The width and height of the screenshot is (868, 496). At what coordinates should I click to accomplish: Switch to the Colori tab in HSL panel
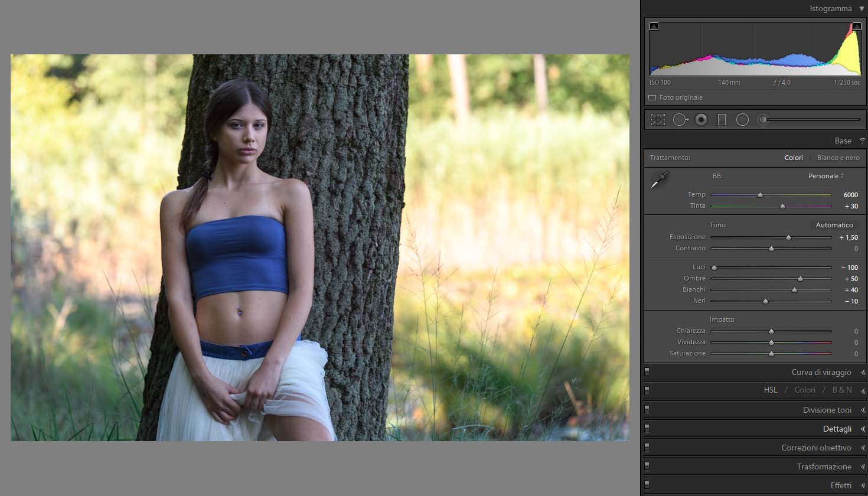(x=805, y=390)
